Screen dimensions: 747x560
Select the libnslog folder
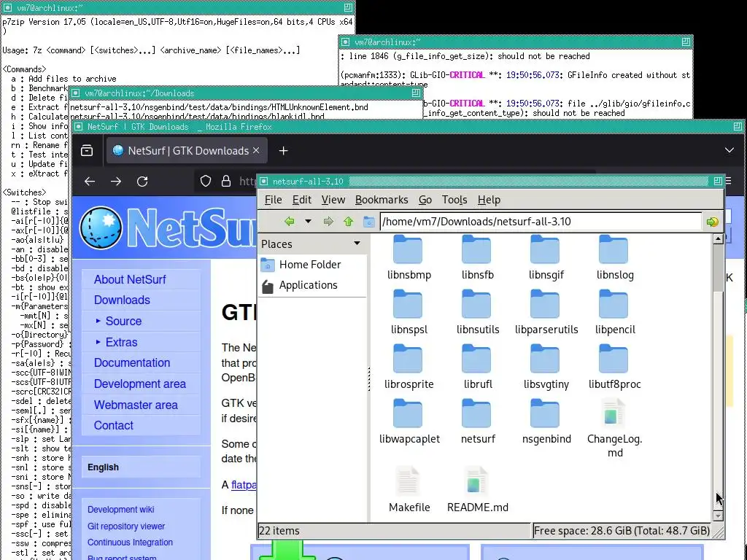(x=614, y=257)
